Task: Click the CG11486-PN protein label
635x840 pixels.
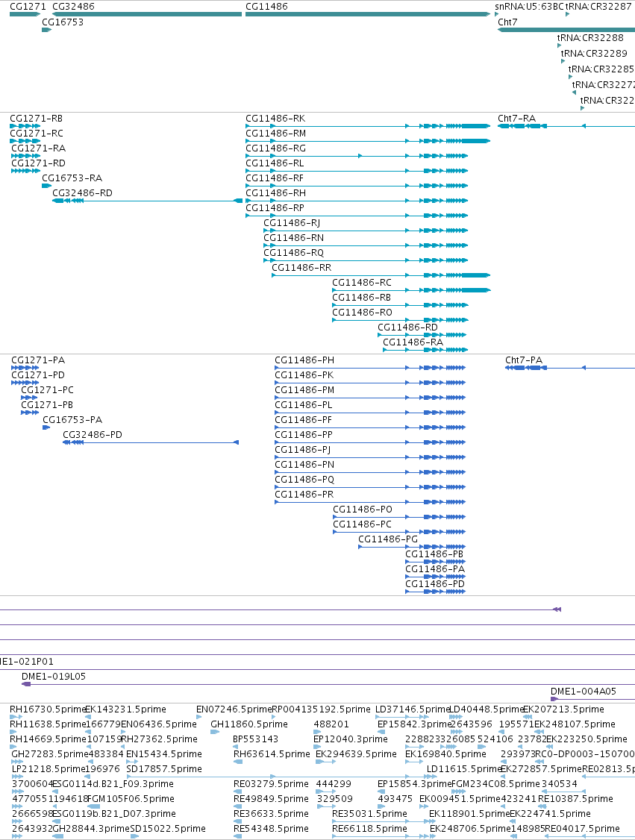Action: point(304,465)
